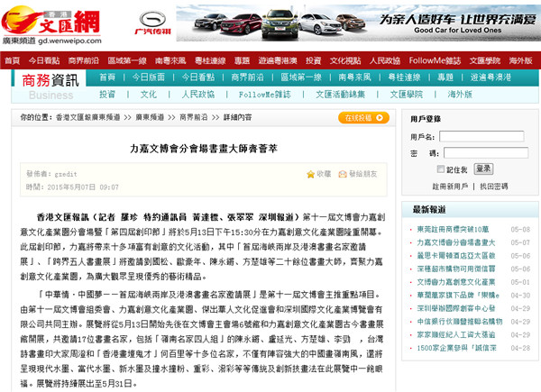Select 首頁 in the teal sub-navigation
Image resolution: width=541 pixels, height=392 pixels.
[107, 77]
